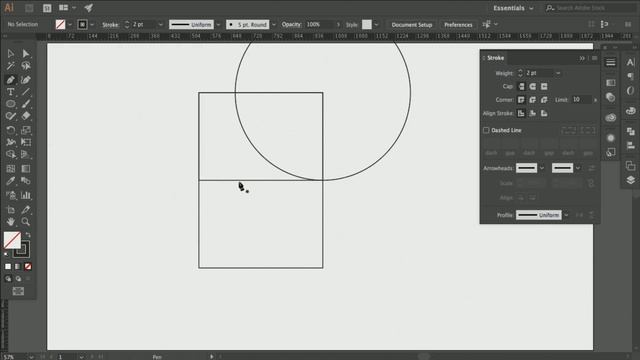Select the Zoom magnifier tool
640x360 pixels.
(x=26, y=222)
